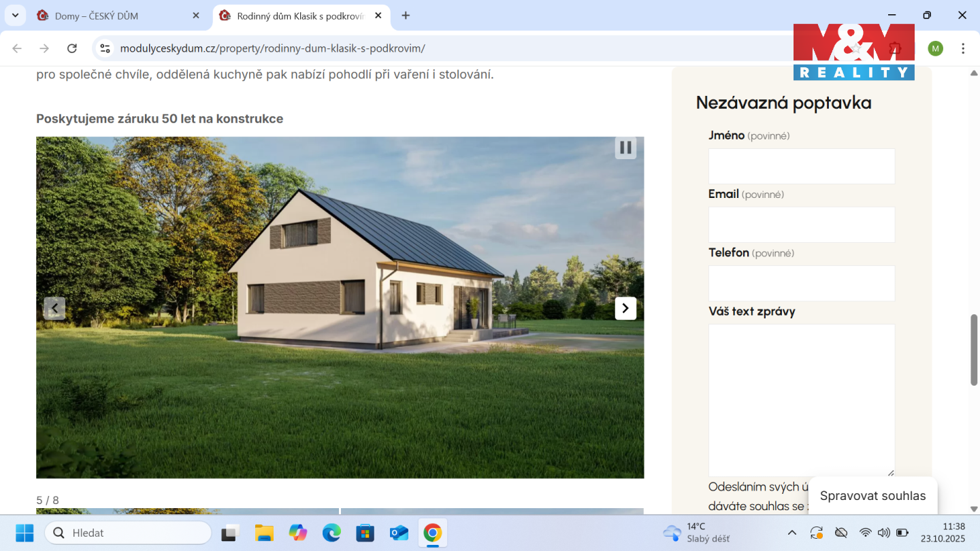Reload the current page
The height and width of the screenshot is (551, 980).
71,48
